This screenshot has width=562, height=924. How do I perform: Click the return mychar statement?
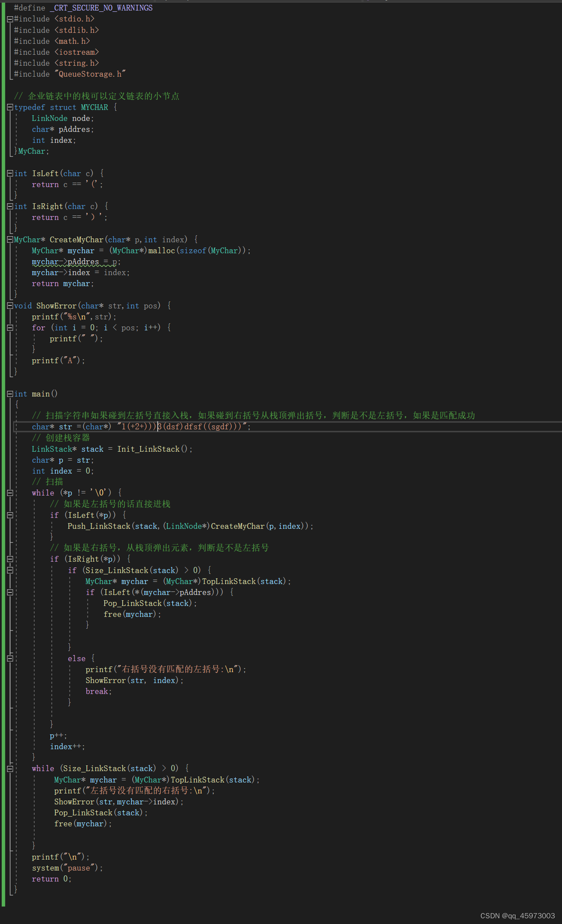pos(63,283)
